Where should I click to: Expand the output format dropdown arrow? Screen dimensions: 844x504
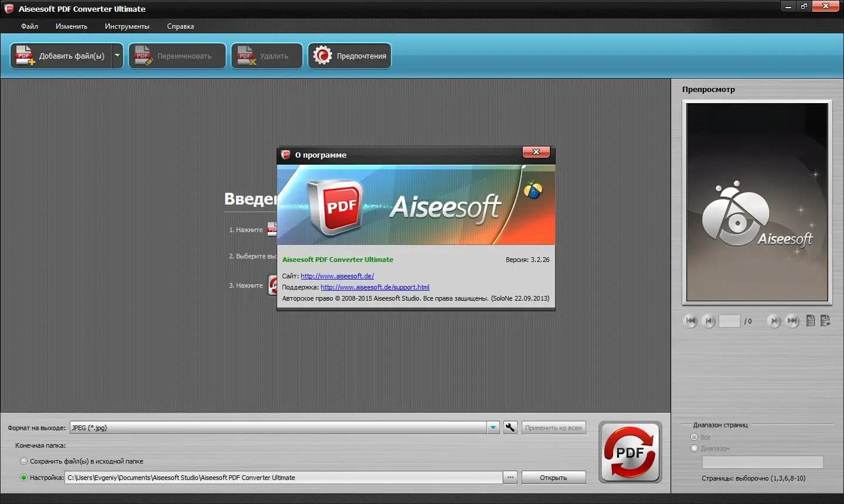coord(494,428)
